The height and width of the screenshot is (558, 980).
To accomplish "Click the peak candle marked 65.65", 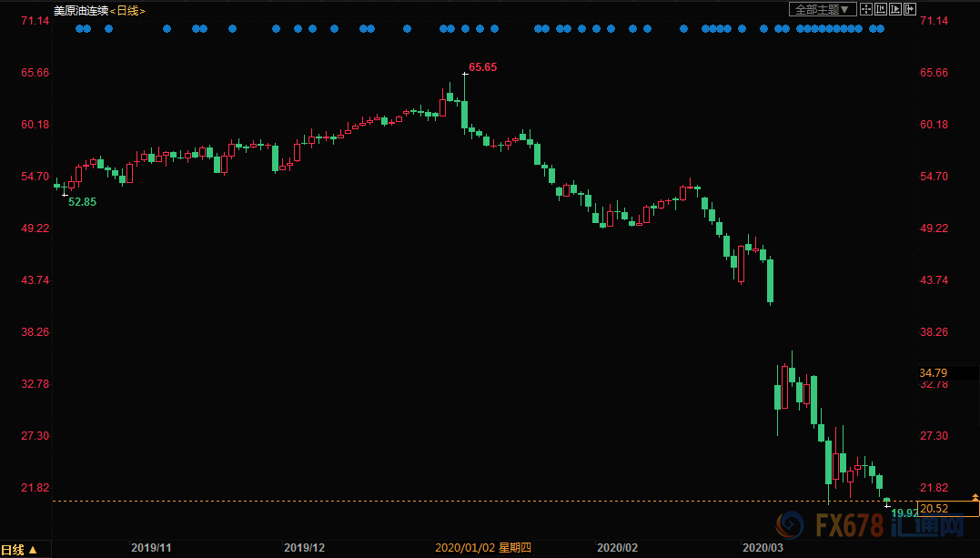I will [x=464, y=100].
